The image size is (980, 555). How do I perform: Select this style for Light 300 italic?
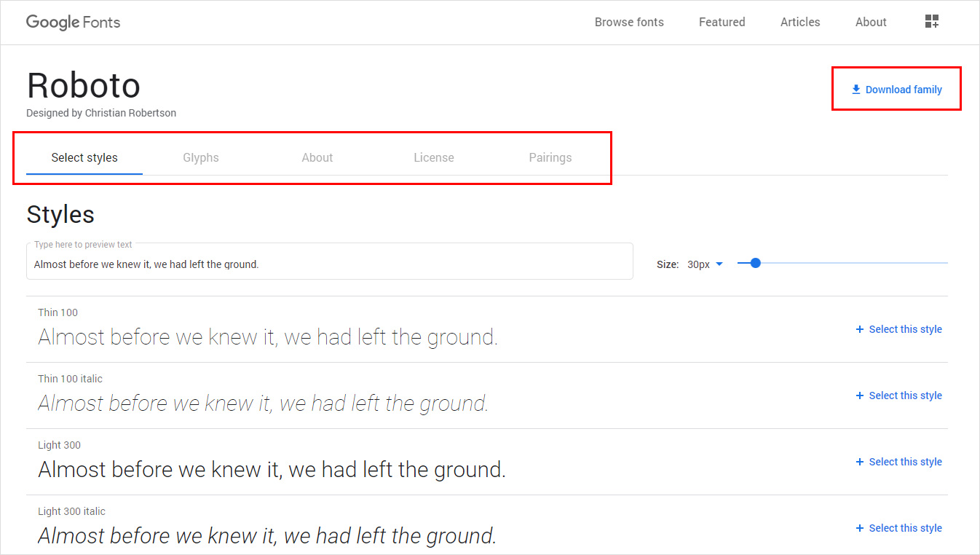tap(899, 528)
